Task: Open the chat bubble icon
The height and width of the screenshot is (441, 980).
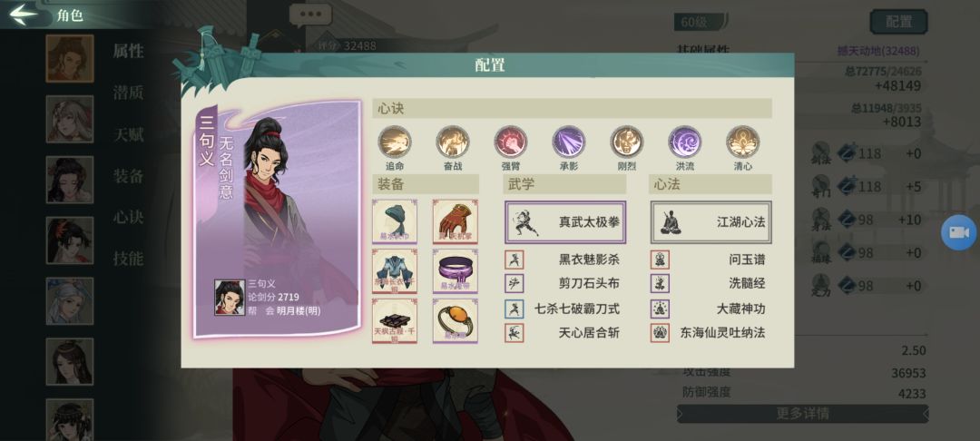Action: tap(310, 15)
